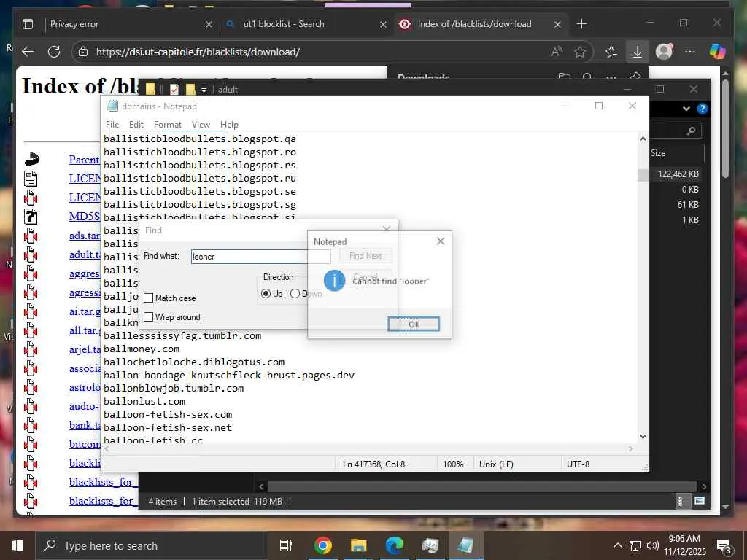Click the Parent directory back-arrow icon
This screenshot has height=560, width=747.
tap(31, 160)
